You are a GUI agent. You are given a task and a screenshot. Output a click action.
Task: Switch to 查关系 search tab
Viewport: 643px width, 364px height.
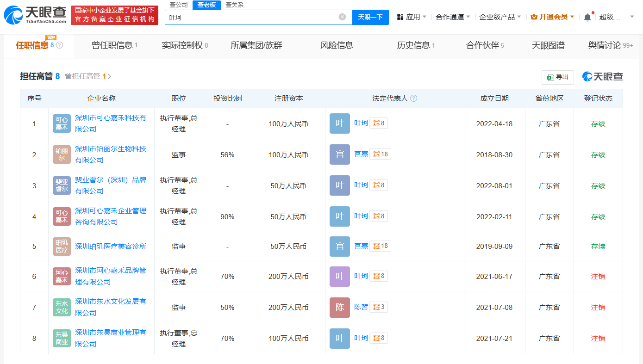point(234,5)
